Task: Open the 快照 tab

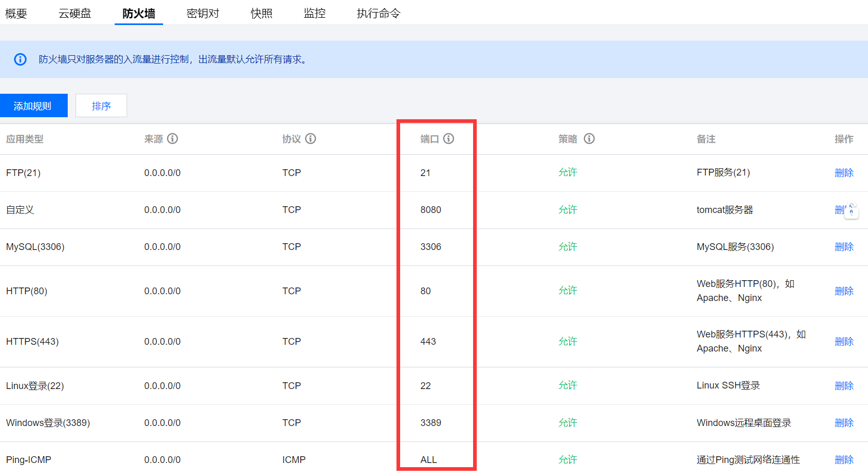Action: pos(262,14)
